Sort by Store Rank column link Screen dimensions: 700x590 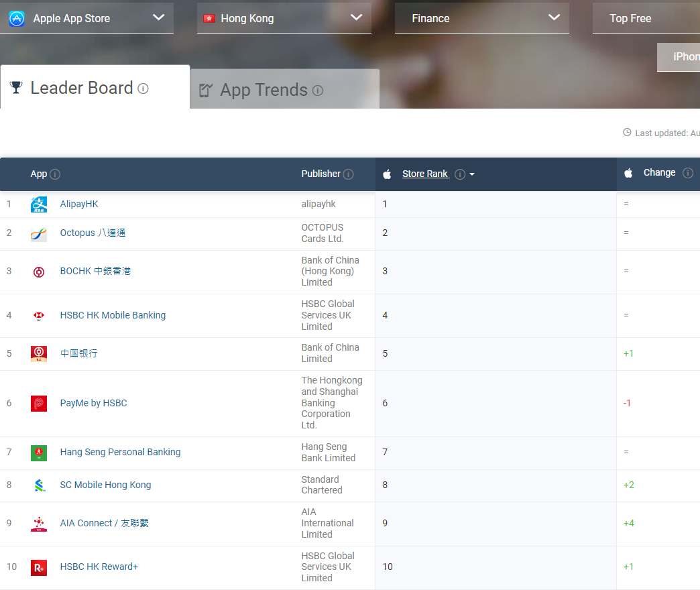coord(426,174)
